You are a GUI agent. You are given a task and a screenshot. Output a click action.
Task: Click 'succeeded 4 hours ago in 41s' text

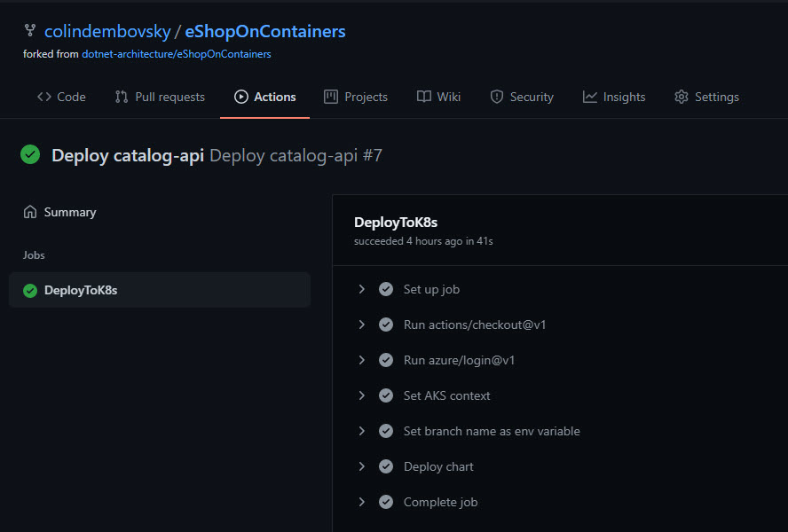[x=423, y=241]
